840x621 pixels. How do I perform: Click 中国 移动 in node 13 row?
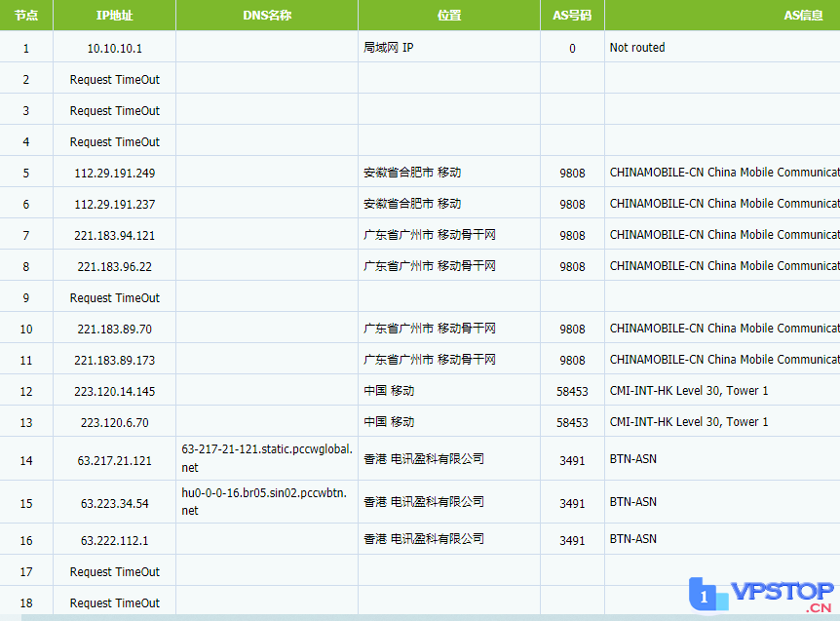click(x=389, y=422)
